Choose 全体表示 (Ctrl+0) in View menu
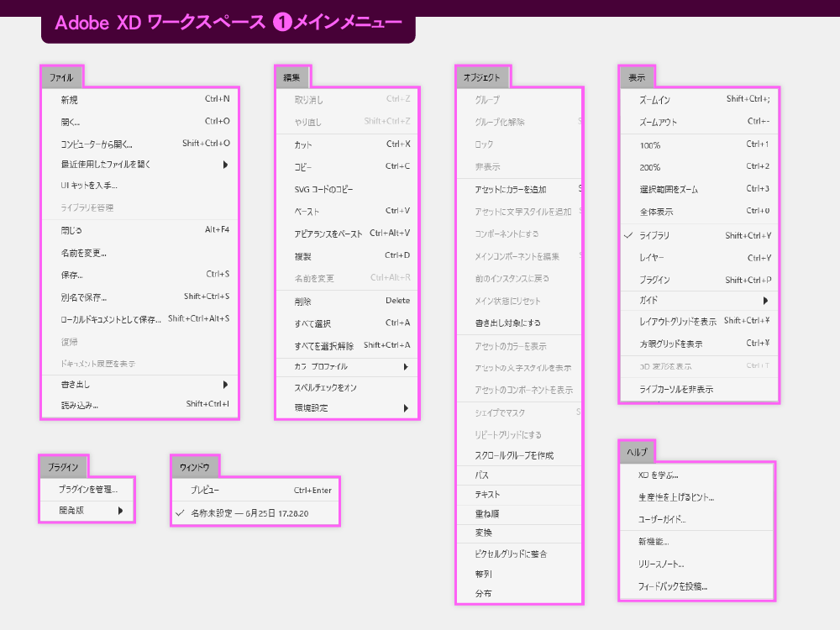 (x=699, y=212)
